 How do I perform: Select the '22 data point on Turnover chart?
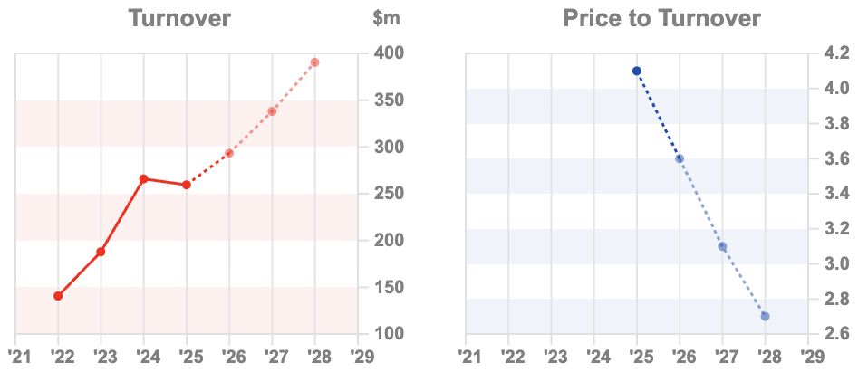click(58, 296)
